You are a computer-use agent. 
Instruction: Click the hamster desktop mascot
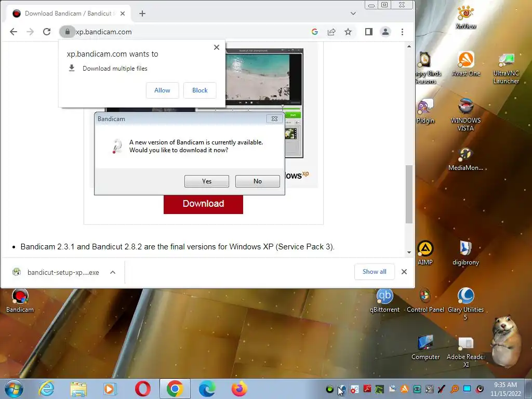[x=506, y=341]
